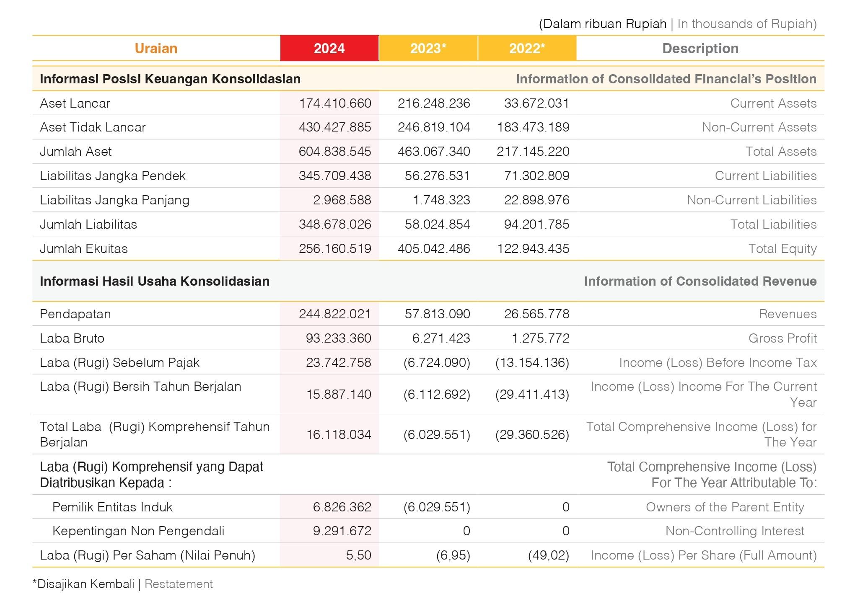This screenshot has height=609, width=868.
Task: Select Kepentingan Non Pengendali label
Action: 138,531
